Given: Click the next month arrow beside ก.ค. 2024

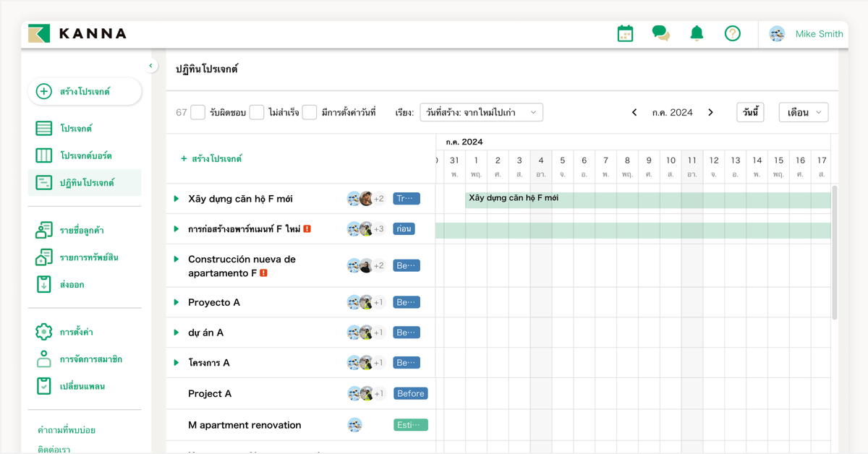Looking at the screenshot, I should [710, 112].
